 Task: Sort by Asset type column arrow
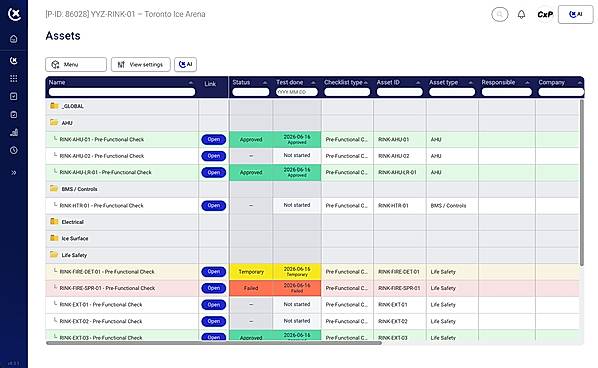point(471,83)
